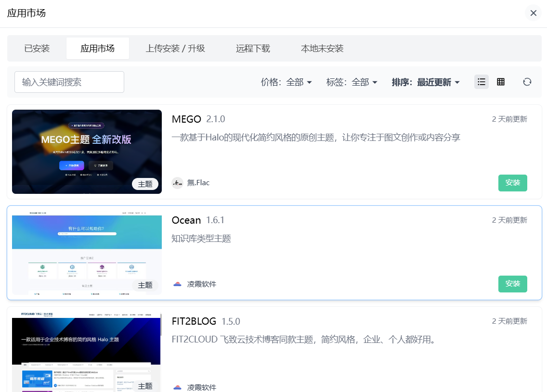Open the Ocean theme preview thumbnail
The width and height of the screenshot is (547, 392).
click(x=87, y=253)
